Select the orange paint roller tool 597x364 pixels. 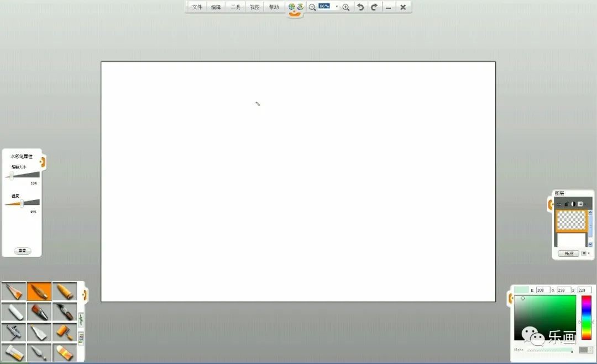[65, 332]
